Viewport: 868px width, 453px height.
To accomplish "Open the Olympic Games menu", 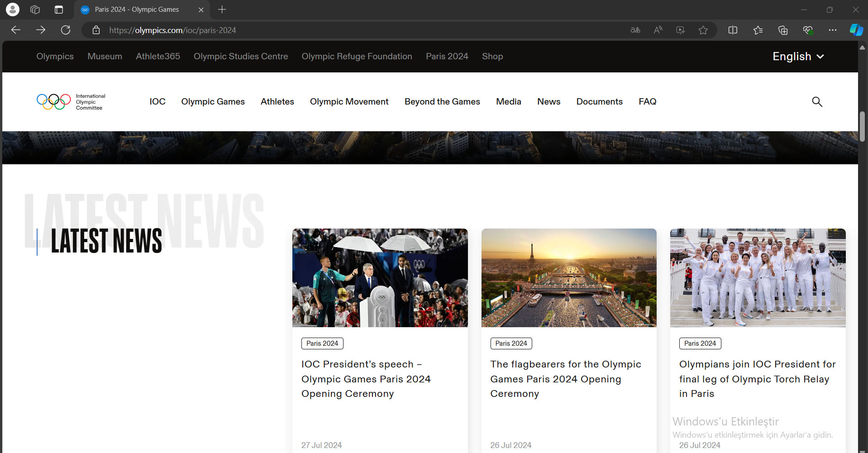I will [x=213, y=102].
